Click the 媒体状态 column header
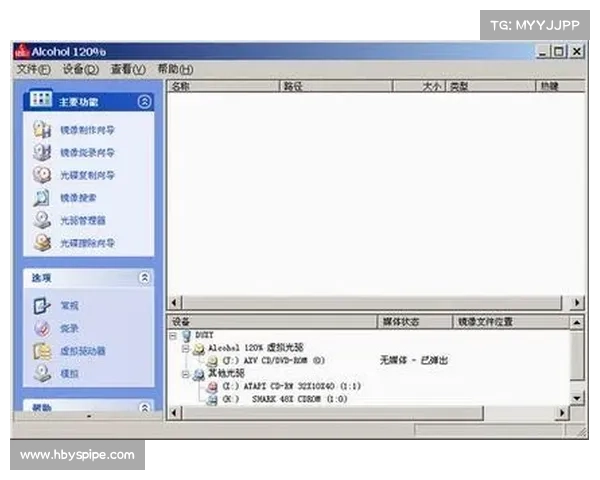600x480 pixels. coord(416,322)
